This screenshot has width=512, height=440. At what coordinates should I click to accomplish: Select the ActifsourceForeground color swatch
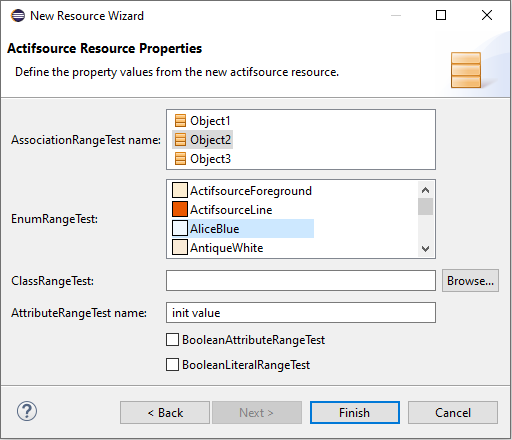pos(180,190)
